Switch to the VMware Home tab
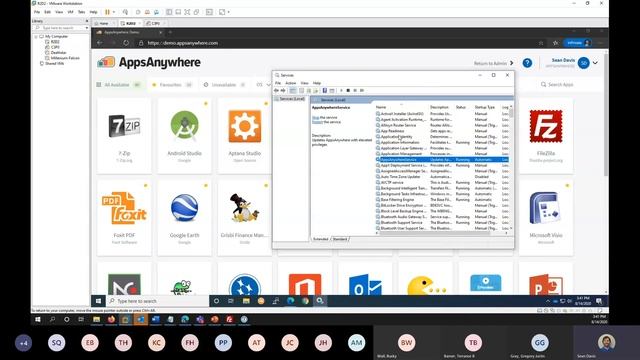640x360 pixels. click(x=104, y=23)
